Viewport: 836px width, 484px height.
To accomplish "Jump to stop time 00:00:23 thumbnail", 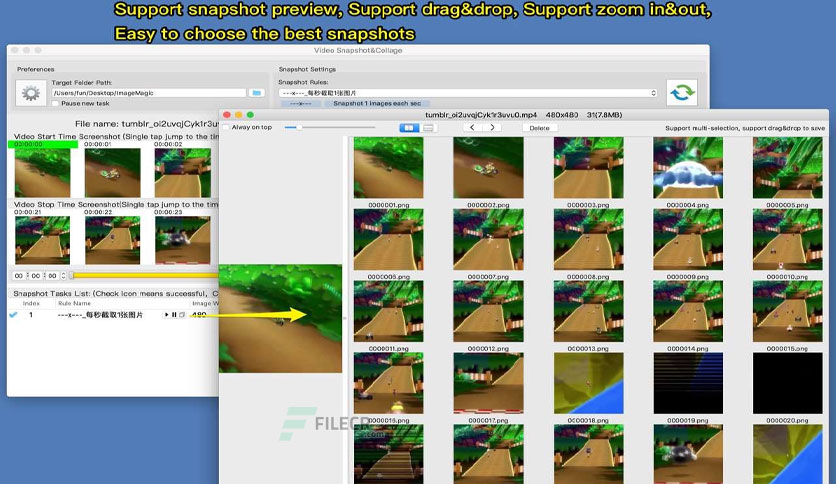I will pos(182,240).
